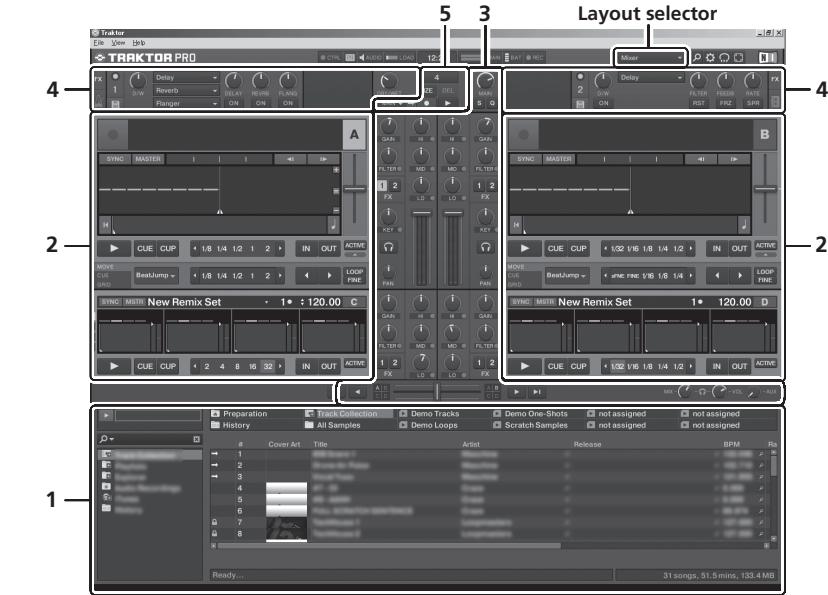
Task: Zoom out Deck A waveform with minus
Action: tap(336, 210)
